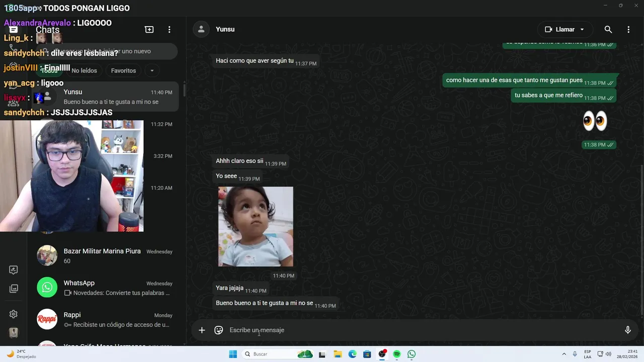Viewport: 644px width, 362px height.
Task: Filter chats by No leídos
Action: tap(84, 70)
